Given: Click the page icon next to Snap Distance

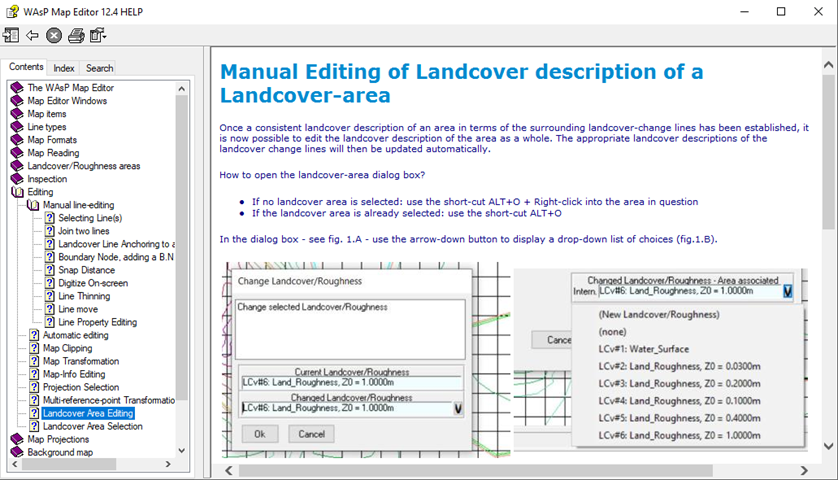Looking at the screenshot, I should tap(50, 270).
